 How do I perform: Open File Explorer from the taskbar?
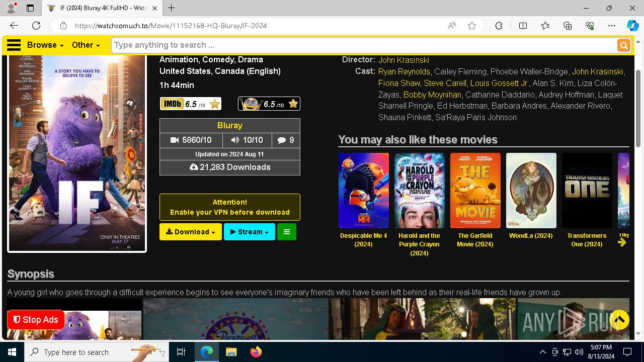coord(231,352)
